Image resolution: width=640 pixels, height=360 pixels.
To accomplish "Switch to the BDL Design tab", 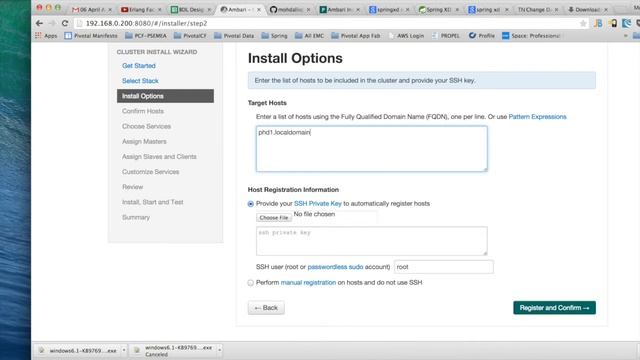I will pyautogui.click(x=190, y=9).
